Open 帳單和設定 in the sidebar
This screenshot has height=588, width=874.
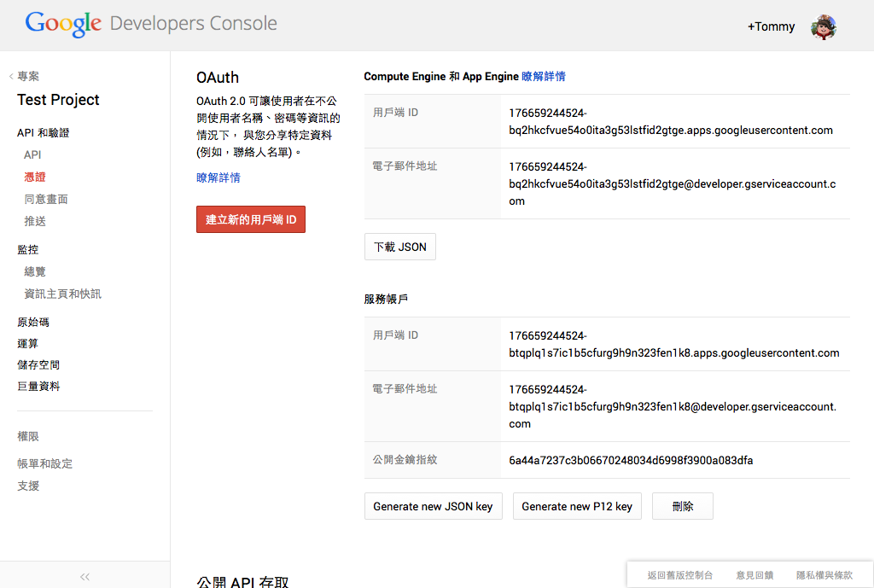44,463
